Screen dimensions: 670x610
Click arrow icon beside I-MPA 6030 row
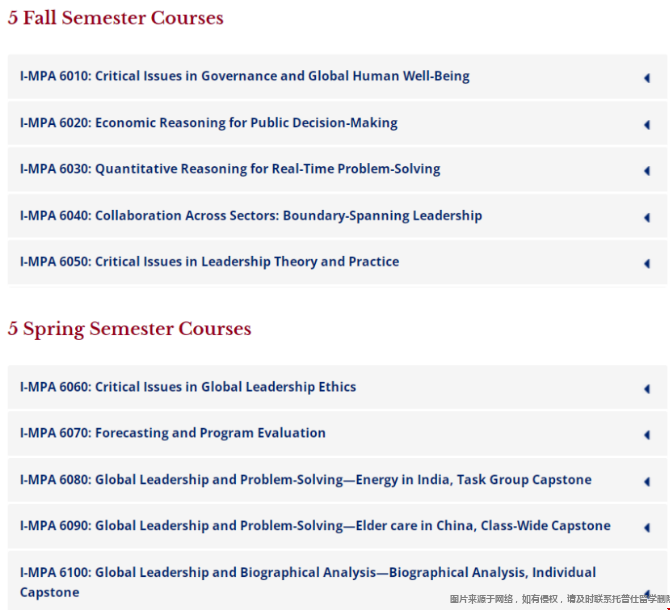[647, 171]
